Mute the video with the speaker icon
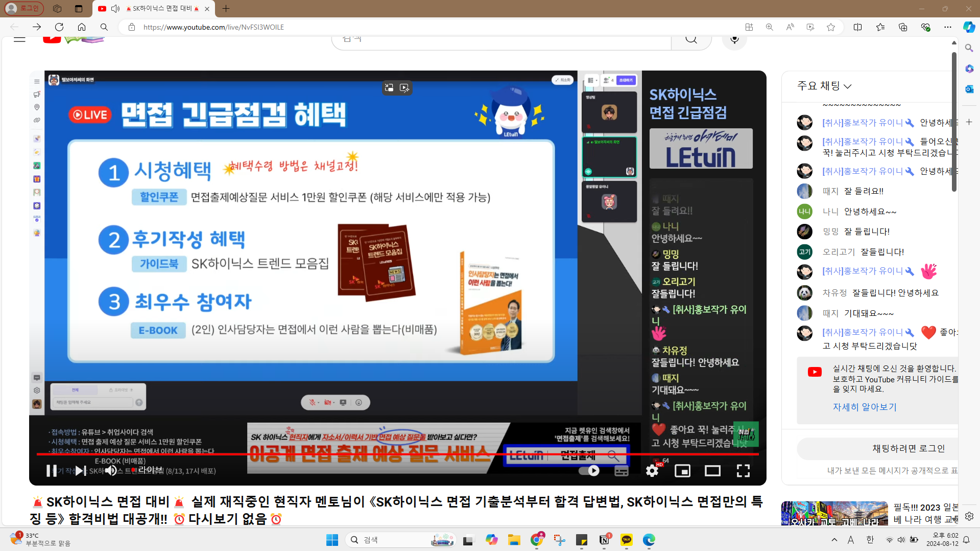This screenshot has height=551, width=980. 110,470
